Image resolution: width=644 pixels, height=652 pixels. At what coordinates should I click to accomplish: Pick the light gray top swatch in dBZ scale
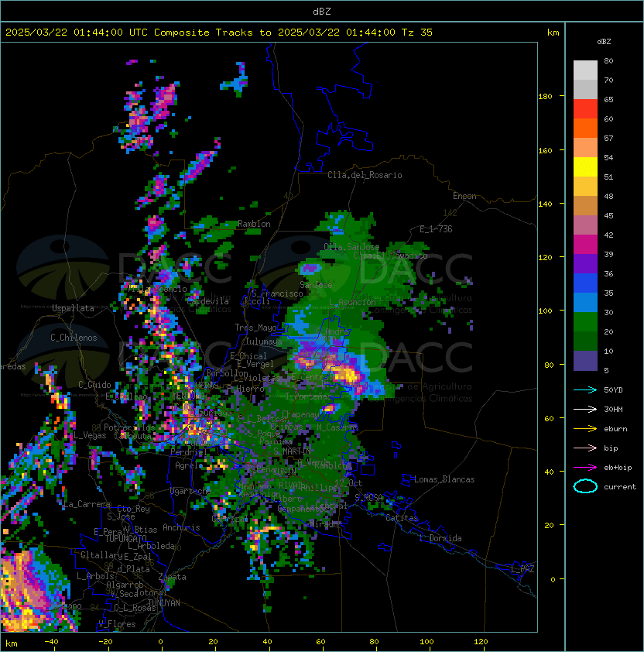click(x=585, y=70)
